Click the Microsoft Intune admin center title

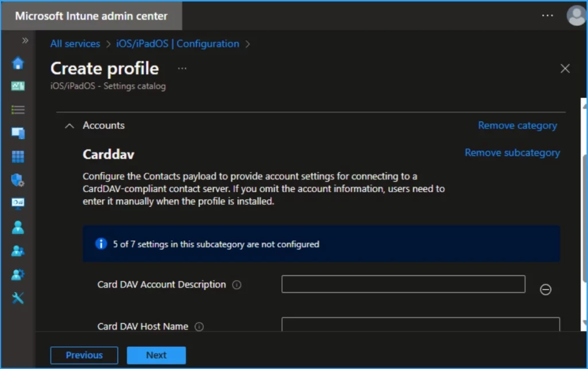tap(91, 15)
